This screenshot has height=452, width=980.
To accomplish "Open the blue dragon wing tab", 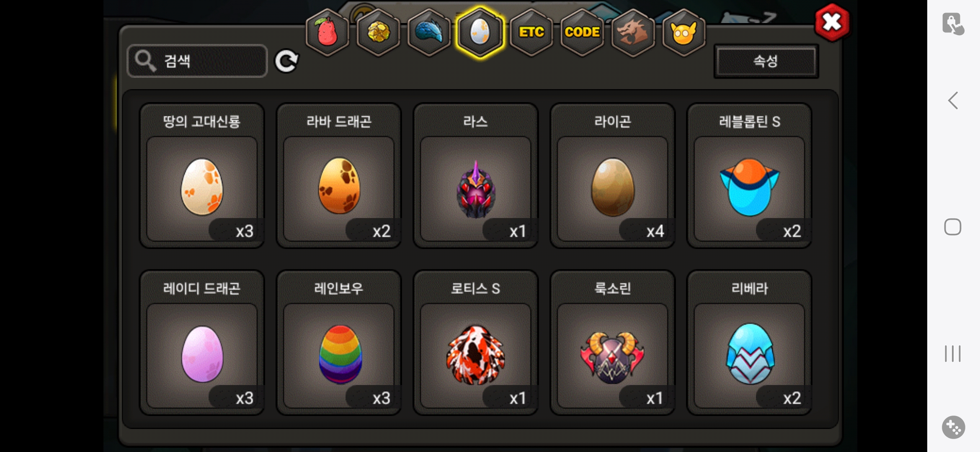I will pyautogui.click(x=429, y=32).
